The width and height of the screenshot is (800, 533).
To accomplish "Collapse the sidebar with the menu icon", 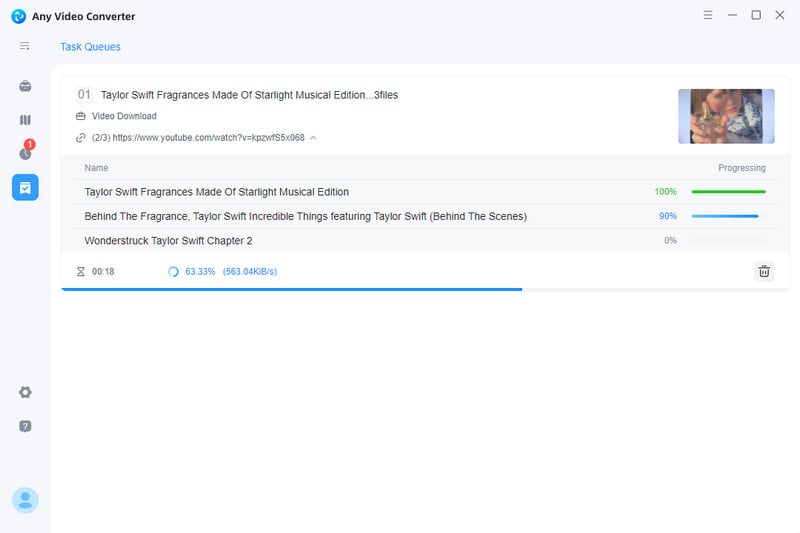I will click(24, 46).
